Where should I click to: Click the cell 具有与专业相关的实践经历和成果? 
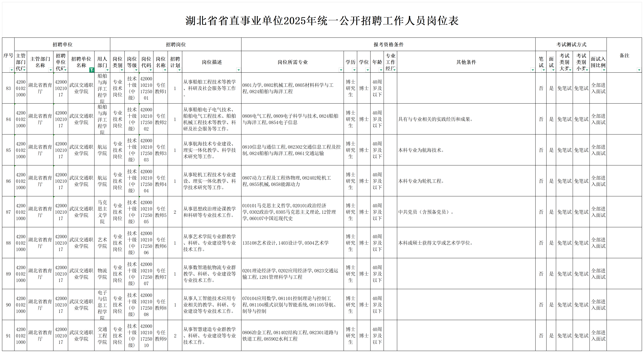(466, 119)
